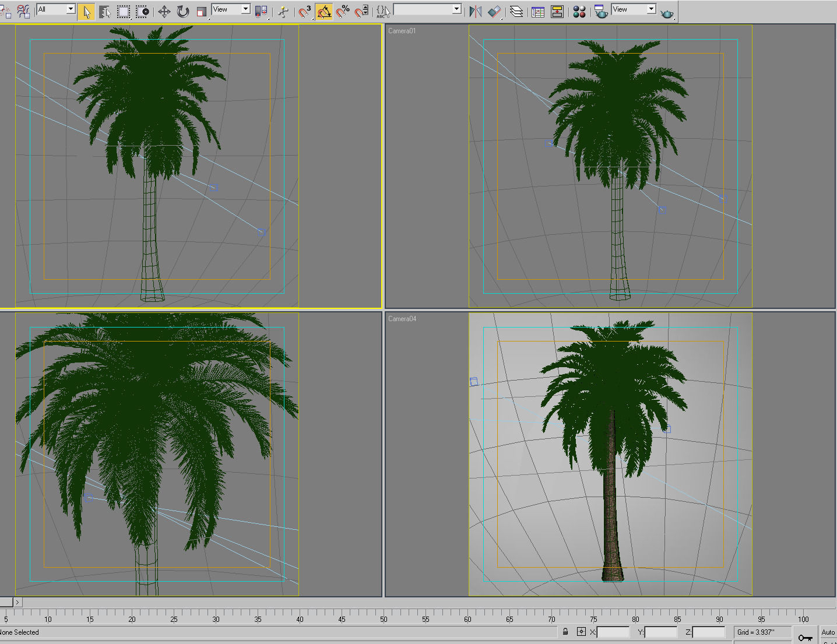Click the Select and Manipulate icon
The image size is (837, 644).
pos(283,12)
